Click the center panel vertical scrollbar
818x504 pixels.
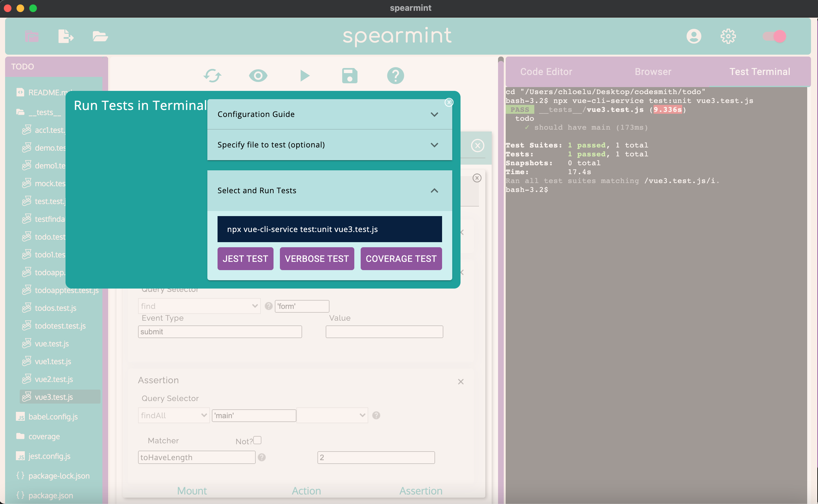pos(501,280)
